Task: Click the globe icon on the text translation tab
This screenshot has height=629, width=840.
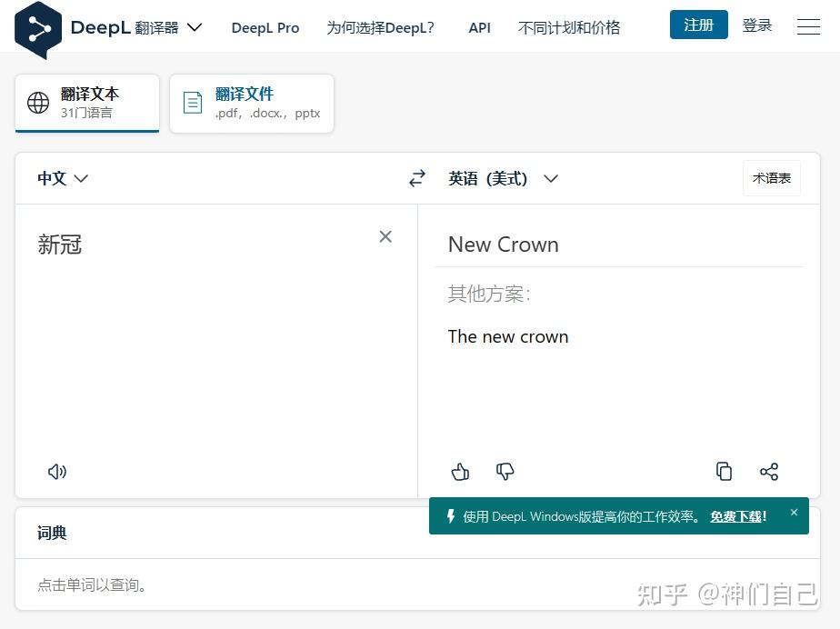Action: click(38, 102)
